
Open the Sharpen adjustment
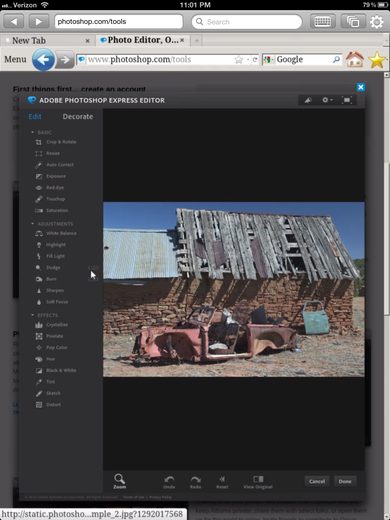pyautogui.click(x=50, y=290)
